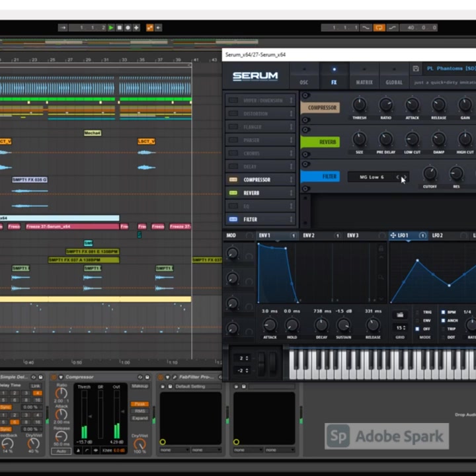Enable the DISTORTION effect in FX rack
Screen dimensions: 476x476
[233, 114]
